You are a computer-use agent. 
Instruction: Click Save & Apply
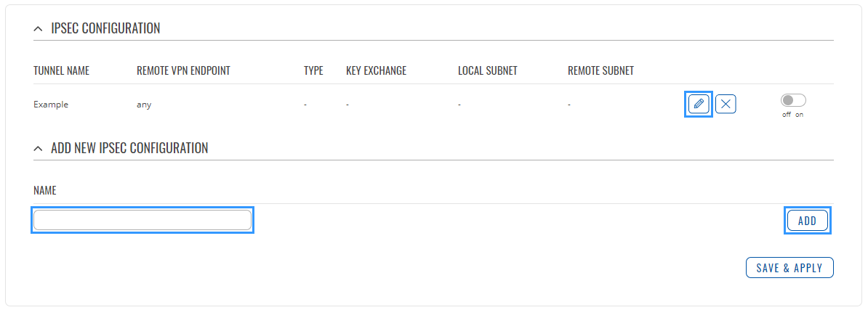point(789,268)
